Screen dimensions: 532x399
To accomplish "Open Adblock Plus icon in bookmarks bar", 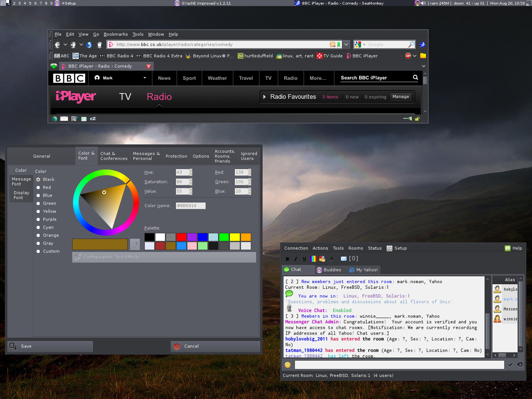I will pyautogui.click(x=408, y=56).
